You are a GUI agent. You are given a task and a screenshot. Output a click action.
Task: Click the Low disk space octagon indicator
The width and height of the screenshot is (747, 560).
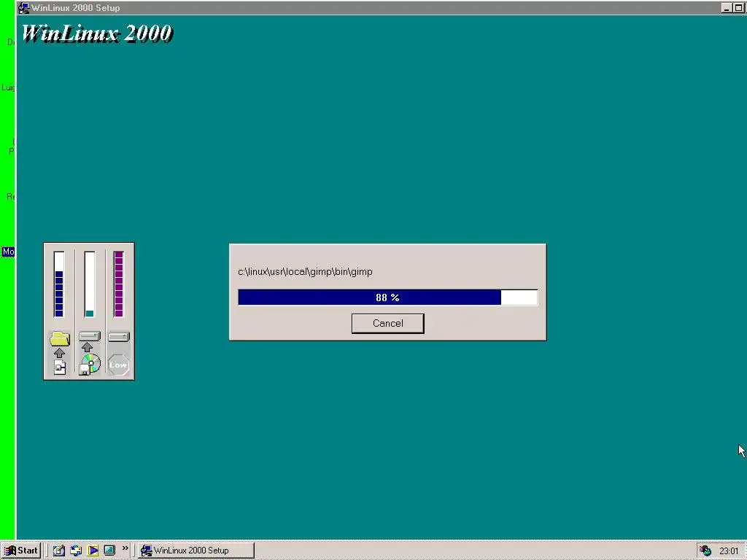(118, 365)
